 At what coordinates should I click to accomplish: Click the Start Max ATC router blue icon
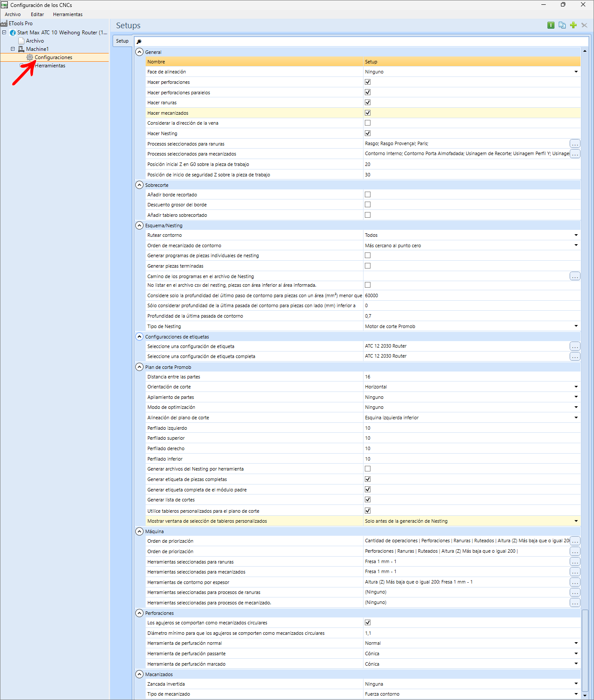coord(13,33)
